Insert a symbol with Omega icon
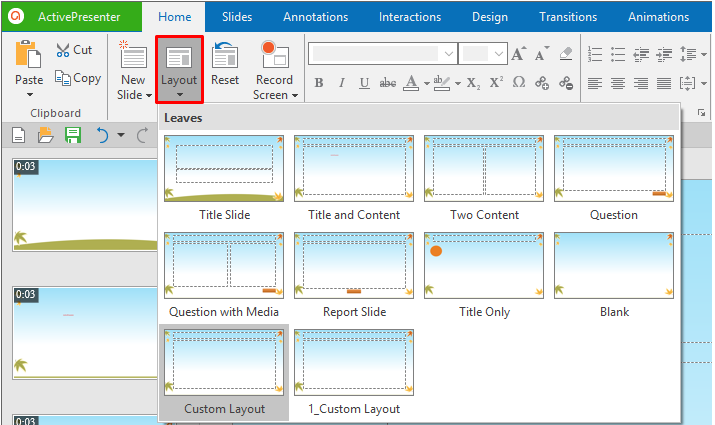 point(519,82)
